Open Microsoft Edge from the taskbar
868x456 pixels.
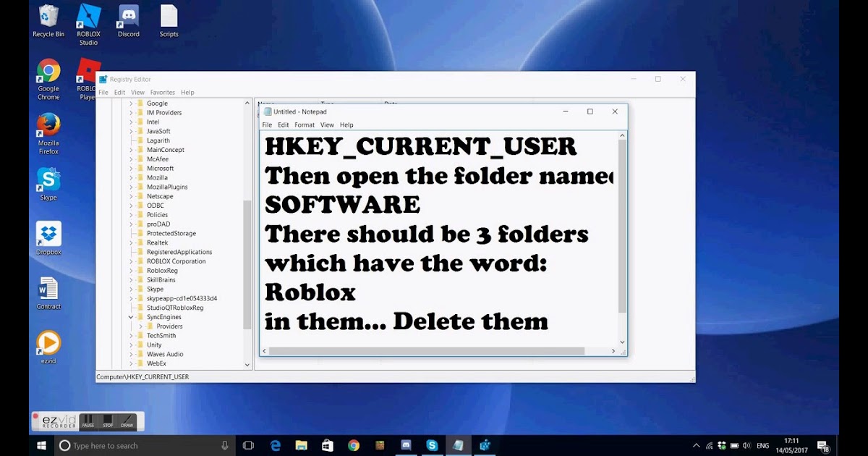pos(276,445)
